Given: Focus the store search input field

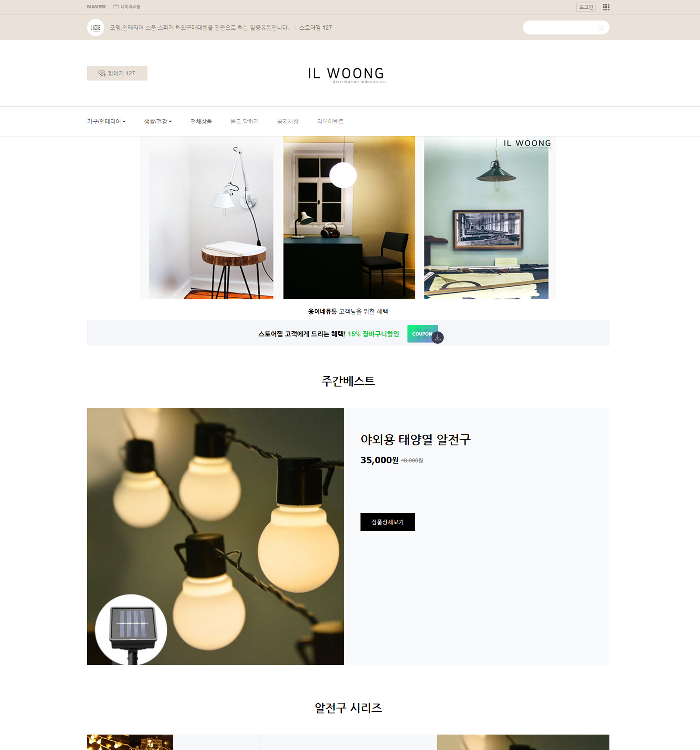Looking at the screenshot, I should (x=561, y=28).
